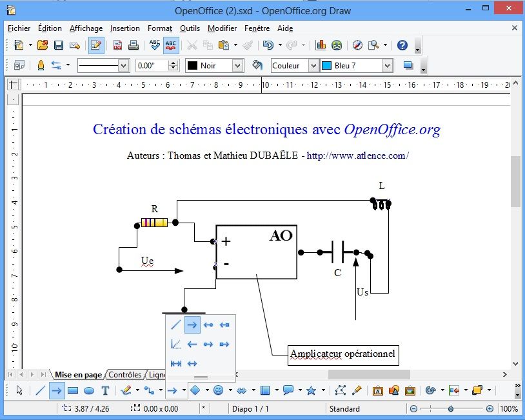Open the http://www.atlence.com/ link
The width and height of the screenshot is (525, 420).
358,155
